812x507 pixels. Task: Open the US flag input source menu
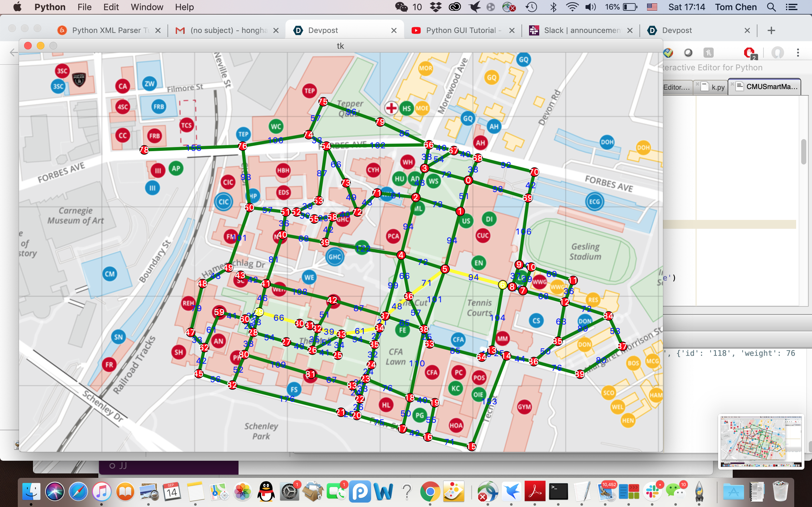click(x=652, y=7)
